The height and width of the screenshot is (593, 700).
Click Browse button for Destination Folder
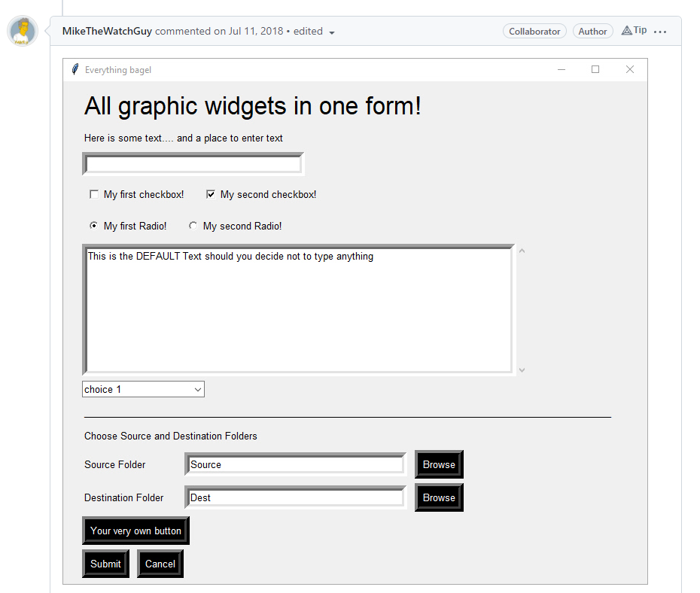[x=439, y=497]
